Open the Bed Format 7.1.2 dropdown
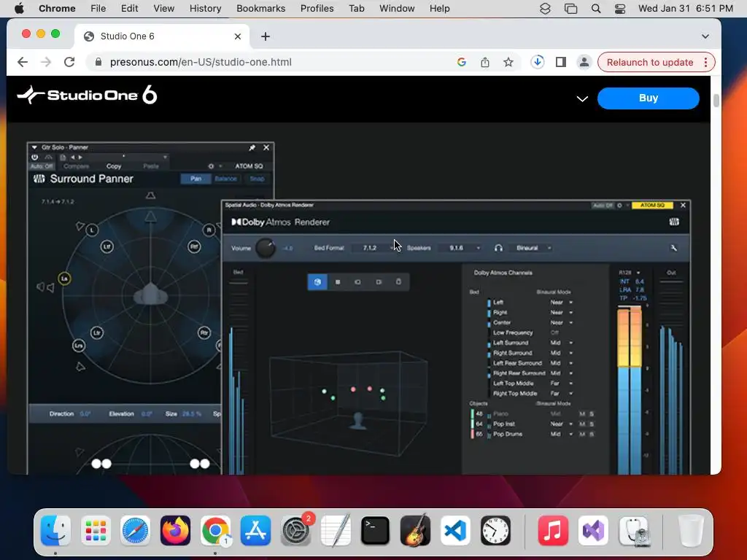 pos(374,248)
